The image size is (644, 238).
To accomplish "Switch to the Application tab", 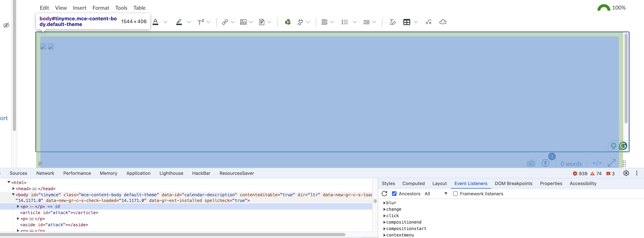I will (139, 173).
